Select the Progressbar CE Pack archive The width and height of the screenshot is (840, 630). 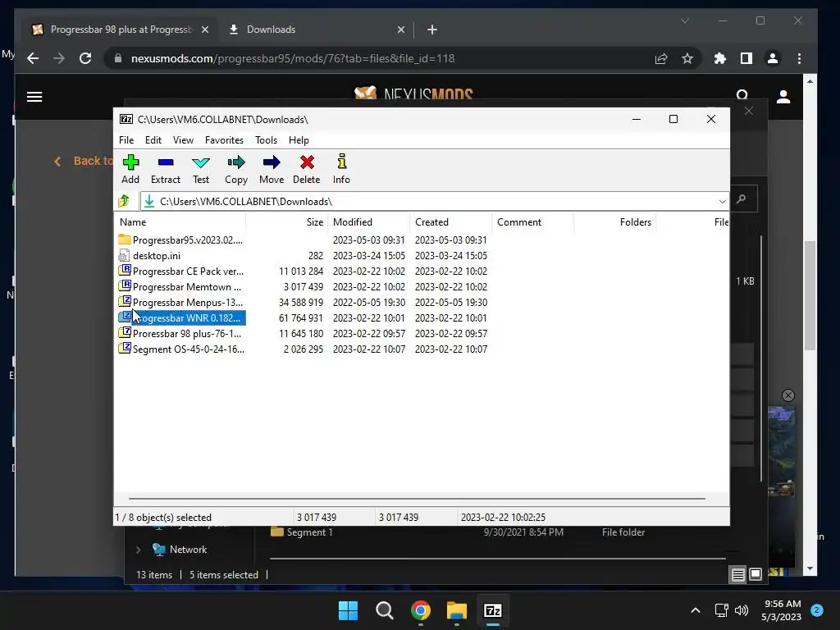click(181, 271)
